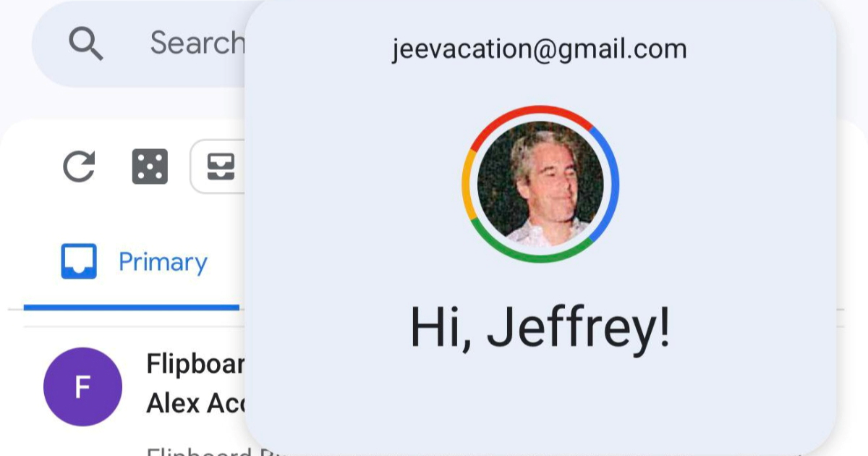
Task: Click the jeevacation@gmail.com account address
Action: point(540,49)
